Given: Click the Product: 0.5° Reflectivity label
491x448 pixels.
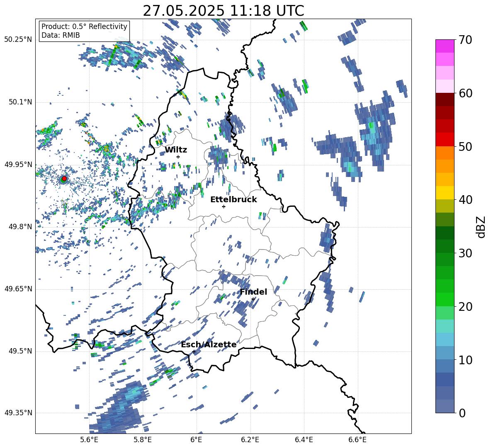Looking at the screenshot, I should coord(84,26).
